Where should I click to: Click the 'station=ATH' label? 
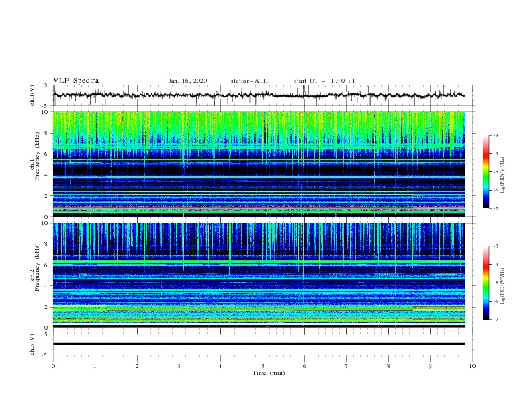(249, 81)
